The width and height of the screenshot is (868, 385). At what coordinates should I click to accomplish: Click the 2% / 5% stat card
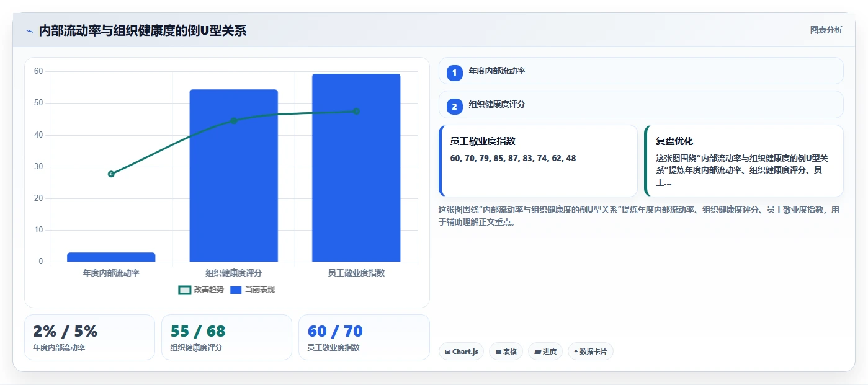[x=89, y=337]
